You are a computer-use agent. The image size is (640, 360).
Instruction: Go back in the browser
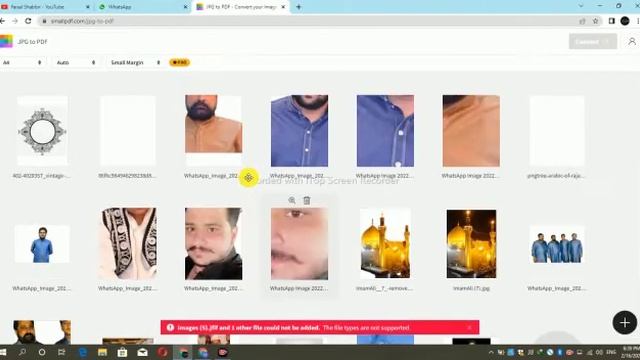pos(2,21)
